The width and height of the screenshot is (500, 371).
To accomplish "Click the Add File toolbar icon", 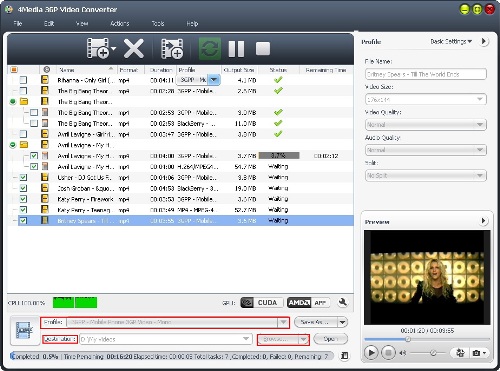I will pyautogui.click(x=98, y=48).
